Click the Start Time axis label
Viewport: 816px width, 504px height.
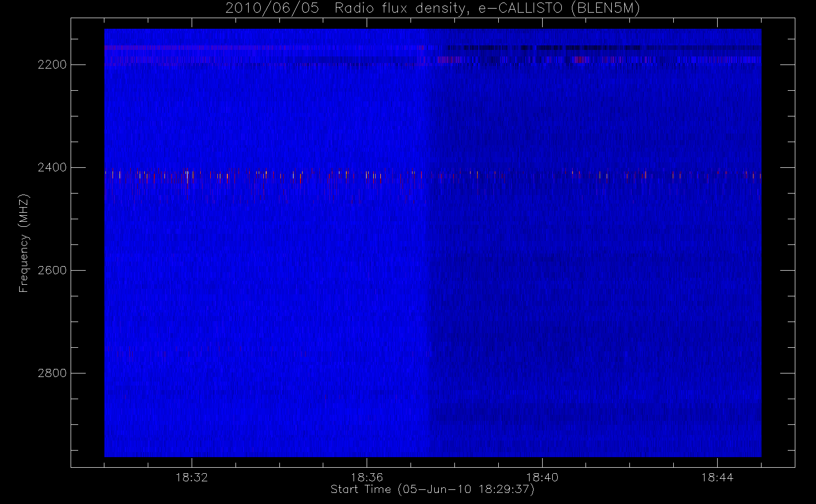click(x=432, y=489)
